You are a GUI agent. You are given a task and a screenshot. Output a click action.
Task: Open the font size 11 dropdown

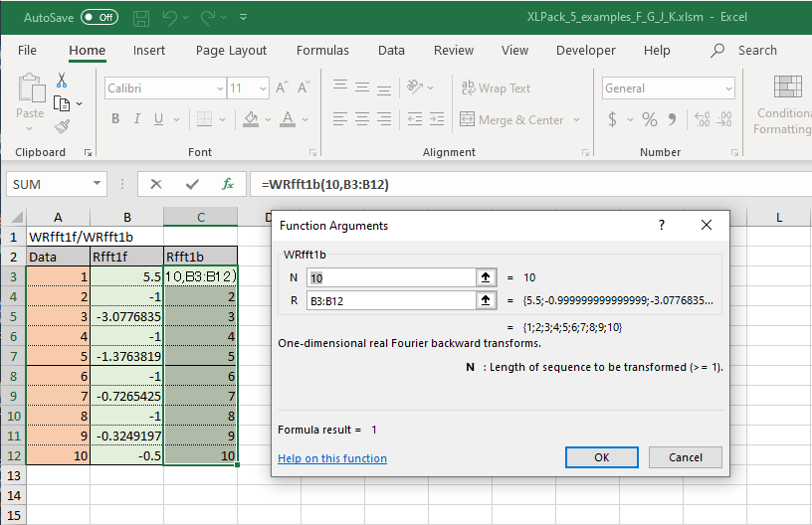(x=263, y=88)
